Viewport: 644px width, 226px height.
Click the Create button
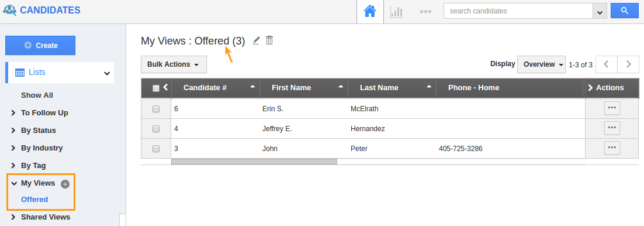click(x=40, y=45)
